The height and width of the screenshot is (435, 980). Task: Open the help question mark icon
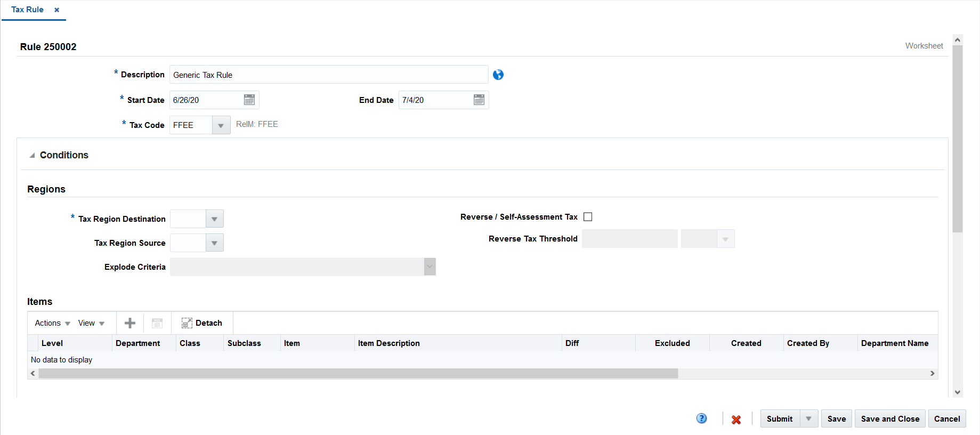point(702,418)
